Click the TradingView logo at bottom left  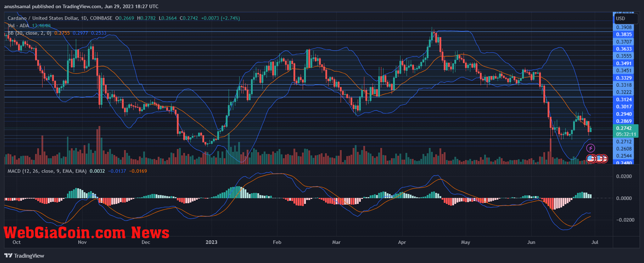click(x=24, y=256)
